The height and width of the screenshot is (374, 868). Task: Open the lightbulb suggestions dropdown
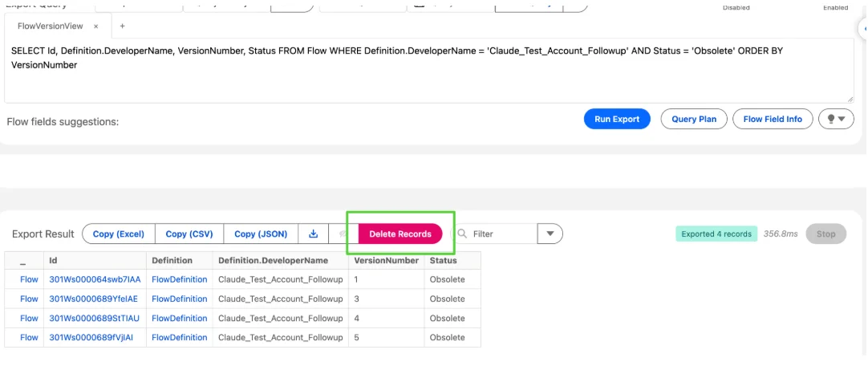[836, 119]
